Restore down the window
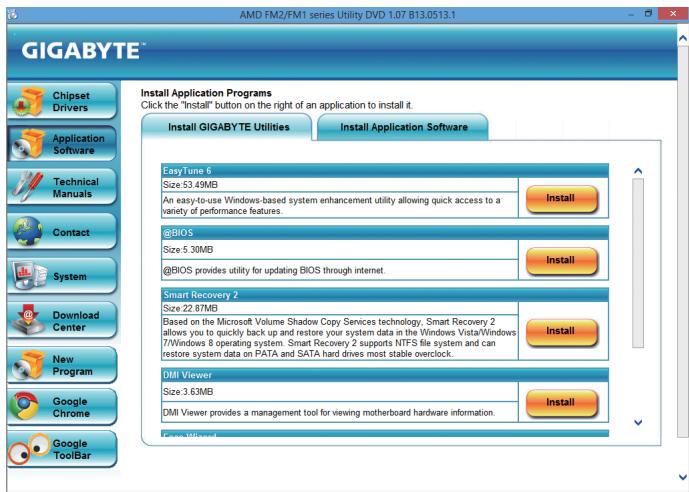The image size is (689, 492). (648, 14)
